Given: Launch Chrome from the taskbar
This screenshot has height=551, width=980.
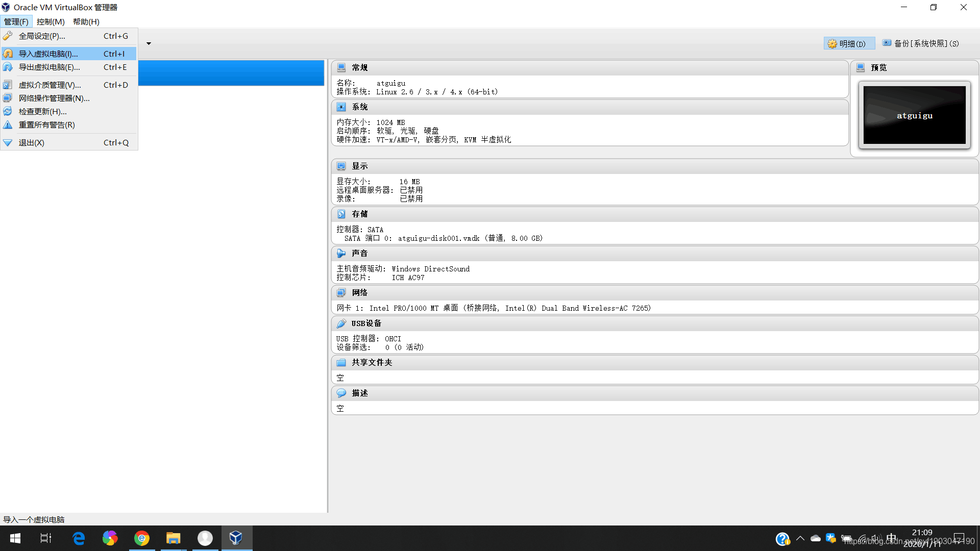Looking at the screenshot, I should [x=142, y=538].
